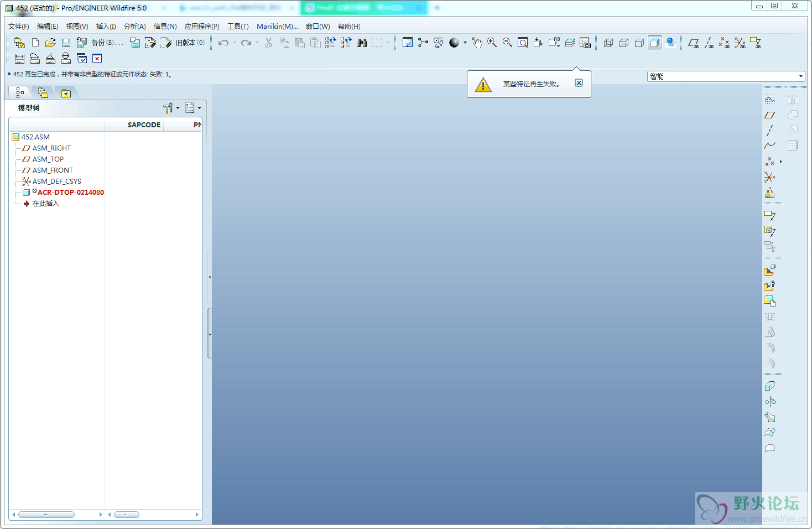
Task: Switch to the Model Tree tab
Action: pos(20,93)
